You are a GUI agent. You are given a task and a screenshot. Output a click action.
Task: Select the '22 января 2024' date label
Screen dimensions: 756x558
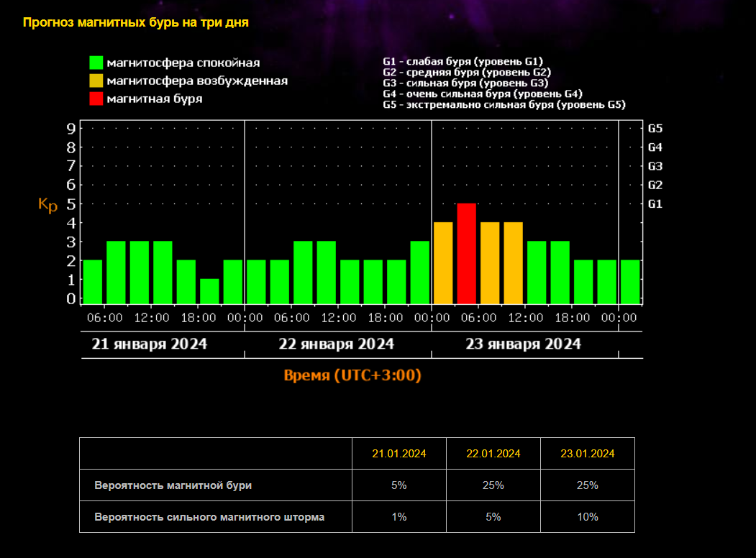pyautogui.click(x=337, y=344)
